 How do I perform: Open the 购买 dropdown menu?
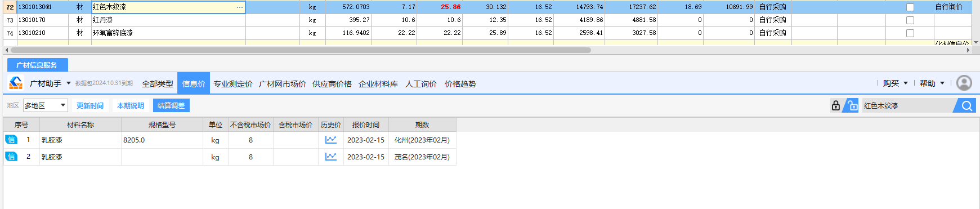tap(895, 83)
